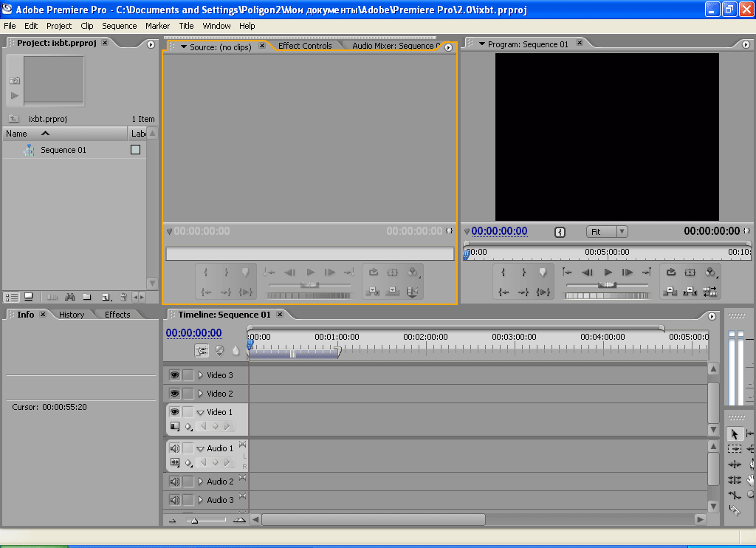Image resolution: width=756 pixels, height=548 pixels.
Task: Hide the Video 3 track eye icon
Action: [174, 375]
